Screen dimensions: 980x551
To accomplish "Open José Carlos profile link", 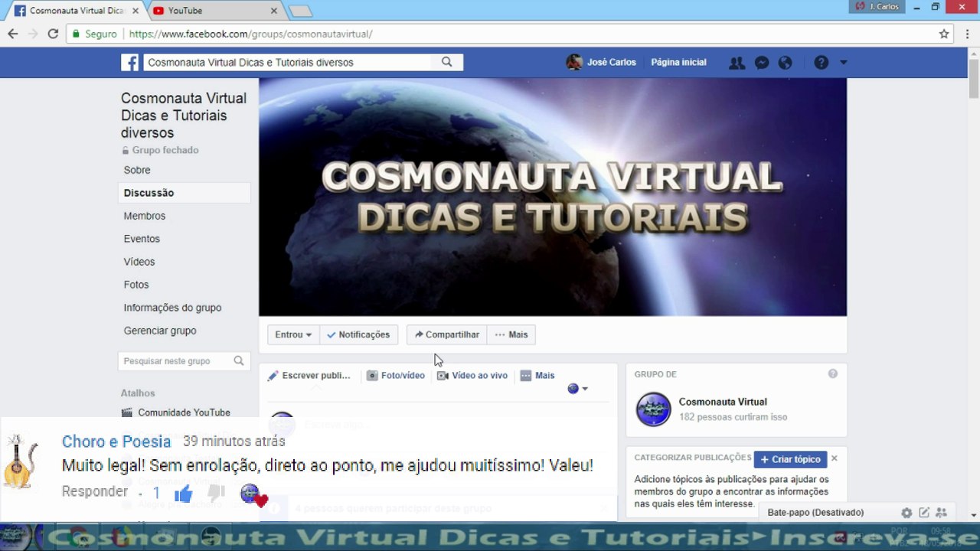I will 612,63.
